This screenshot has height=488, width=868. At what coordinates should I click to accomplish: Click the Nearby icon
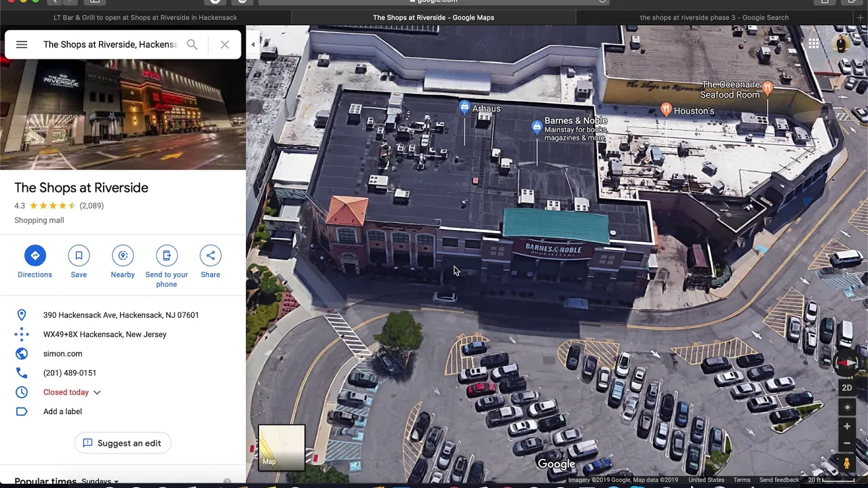coord(123,263)
